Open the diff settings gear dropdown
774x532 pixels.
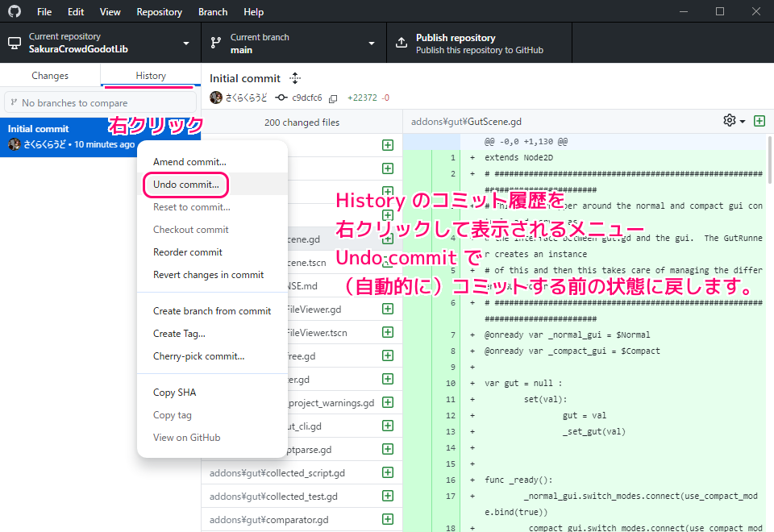(734, 120)
